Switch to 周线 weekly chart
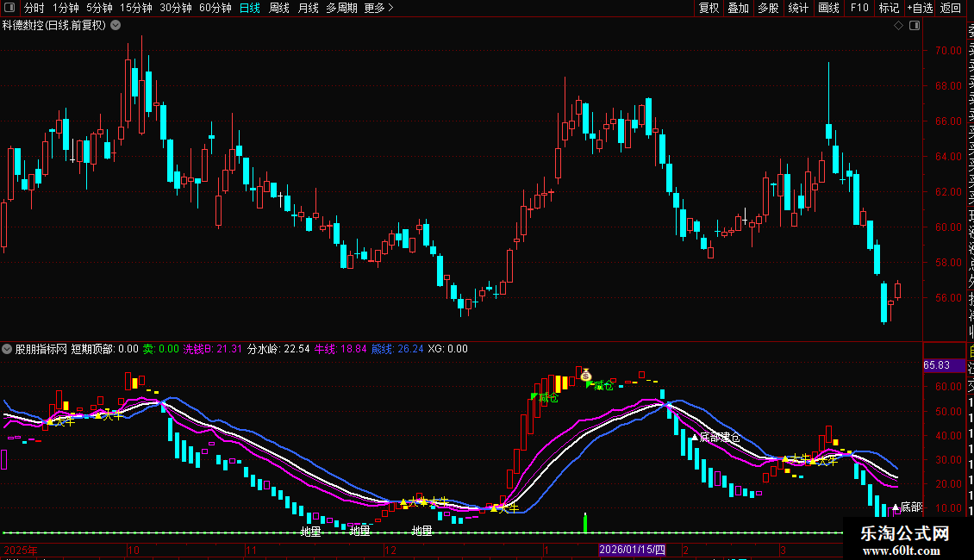 [x=279, y=8]
